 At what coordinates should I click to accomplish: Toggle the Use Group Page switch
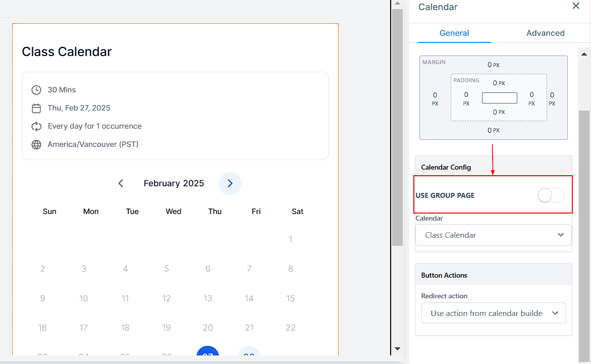pos(551,195)
